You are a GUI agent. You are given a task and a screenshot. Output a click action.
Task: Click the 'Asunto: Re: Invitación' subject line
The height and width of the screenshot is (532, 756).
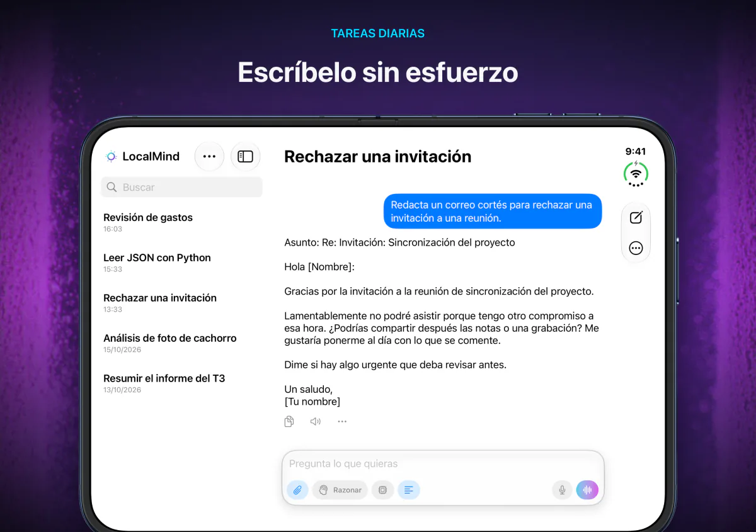click(x=399, y=242)
